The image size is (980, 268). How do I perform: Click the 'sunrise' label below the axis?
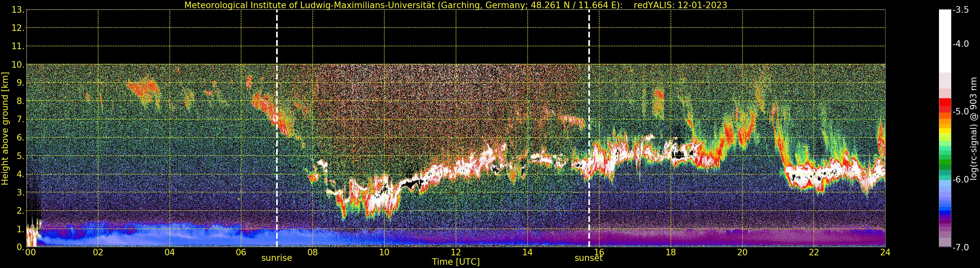(276, 258)
